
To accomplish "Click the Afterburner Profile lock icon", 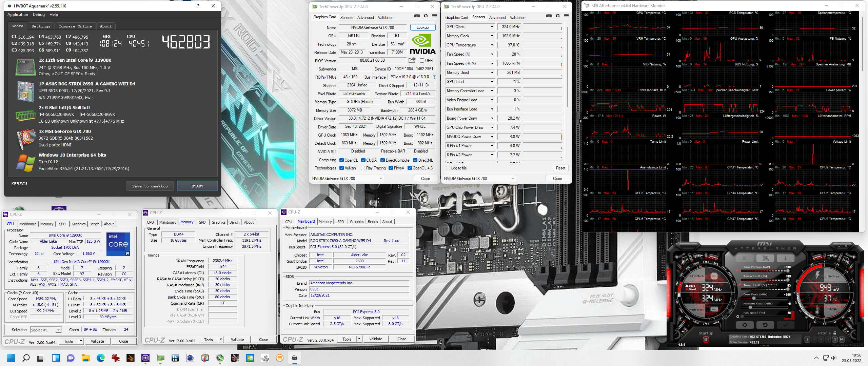I will coord(835,333).
